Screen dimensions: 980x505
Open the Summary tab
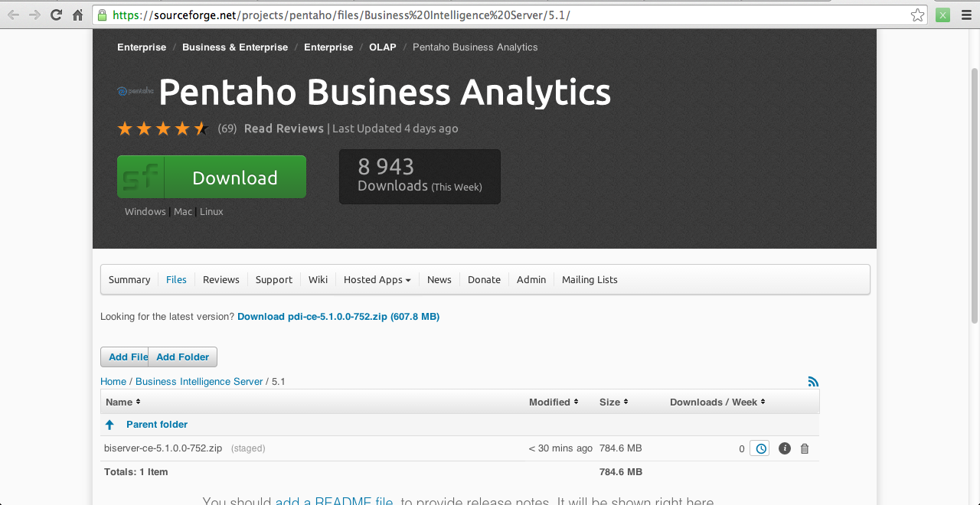pyautogui.click(x=129, y=279)
